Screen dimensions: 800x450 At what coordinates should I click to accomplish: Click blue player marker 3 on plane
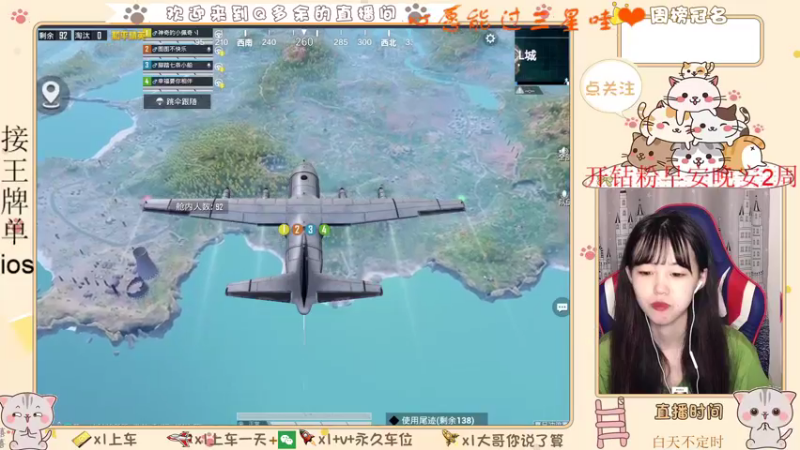[310, 230]
